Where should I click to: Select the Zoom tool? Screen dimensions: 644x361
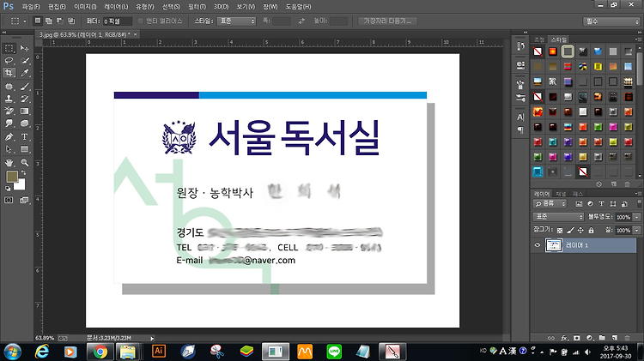[25, 163]
